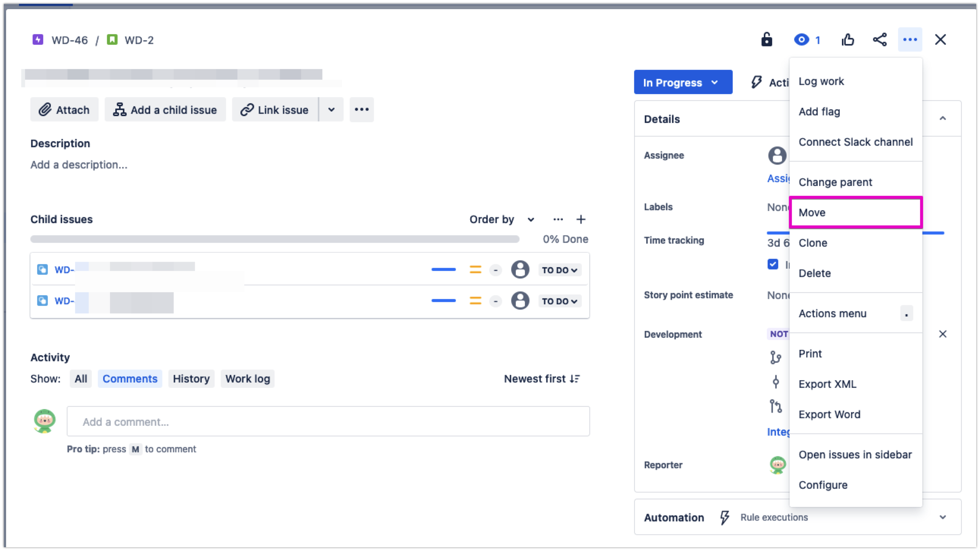Image resolution: width=980 pixels, height=551 pixels.
Task: Toggle the first child issue's status from TO DO
Action: click(559, 270)
